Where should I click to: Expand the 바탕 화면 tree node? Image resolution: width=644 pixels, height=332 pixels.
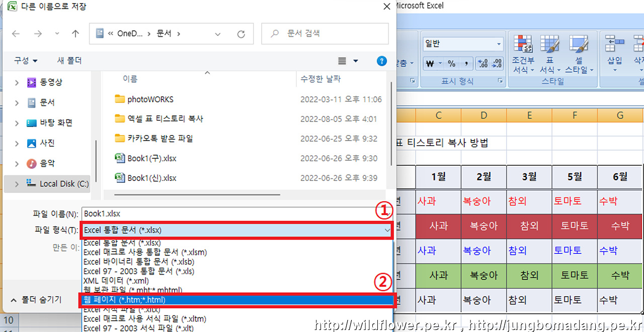(17, 123)
